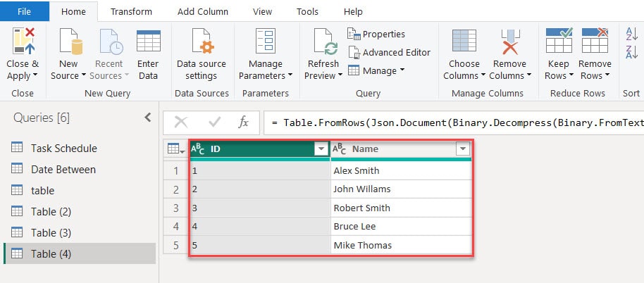Open the Manage query dropdown
Image resolution: width=644 pixels, height=283 pixels.
(376, 70)
